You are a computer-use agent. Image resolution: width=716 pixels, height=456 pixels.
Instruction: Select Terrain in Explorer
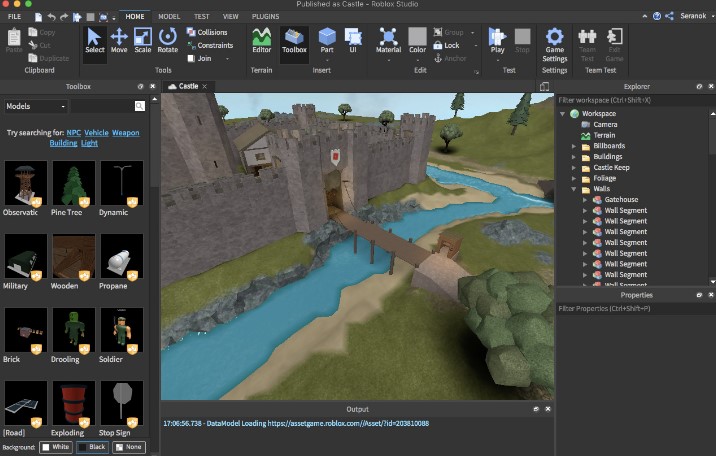tap(604, 136)
